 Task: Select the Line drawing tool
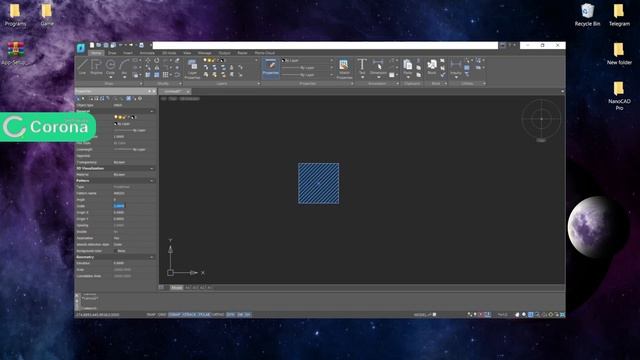coord(82,67)
